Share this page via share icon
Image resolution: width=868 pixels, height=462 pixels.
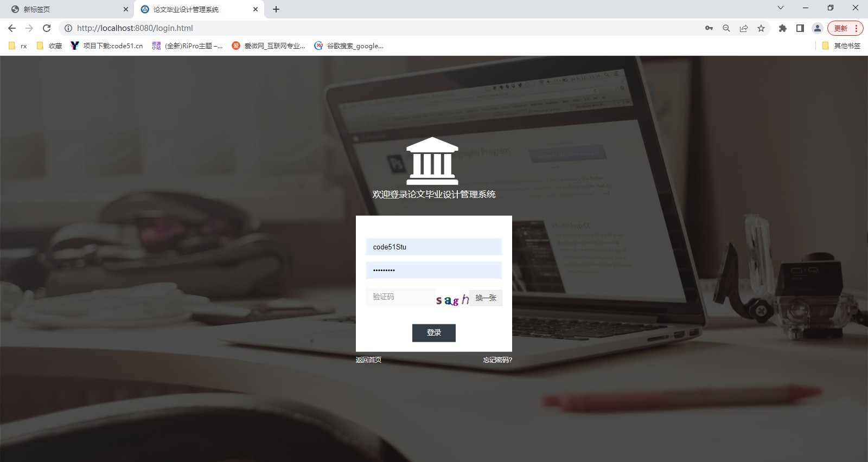[744, 28]
